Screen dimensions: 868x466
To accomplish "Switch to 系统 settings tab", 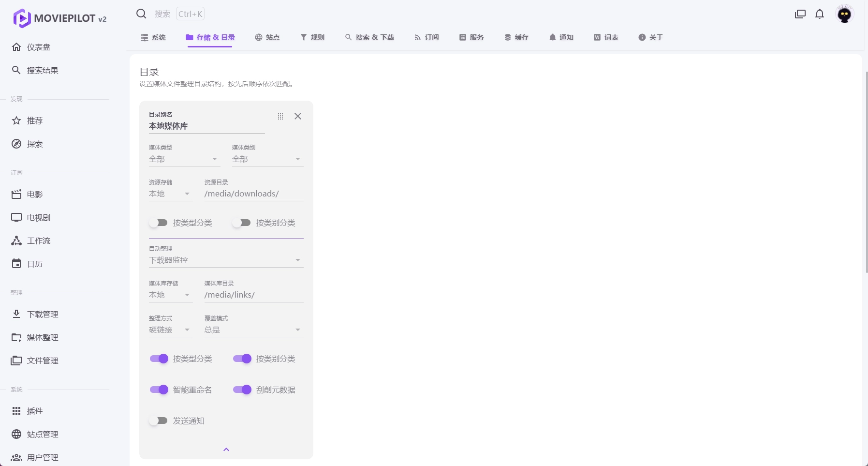I will (x=153, y=37).
